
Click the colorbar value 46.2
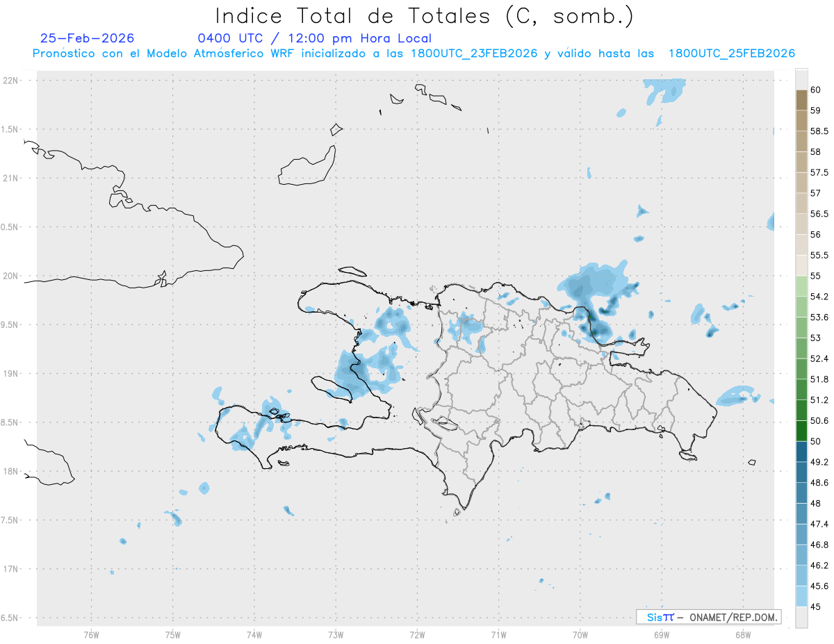pyautogui.click(x=819, y=565)
